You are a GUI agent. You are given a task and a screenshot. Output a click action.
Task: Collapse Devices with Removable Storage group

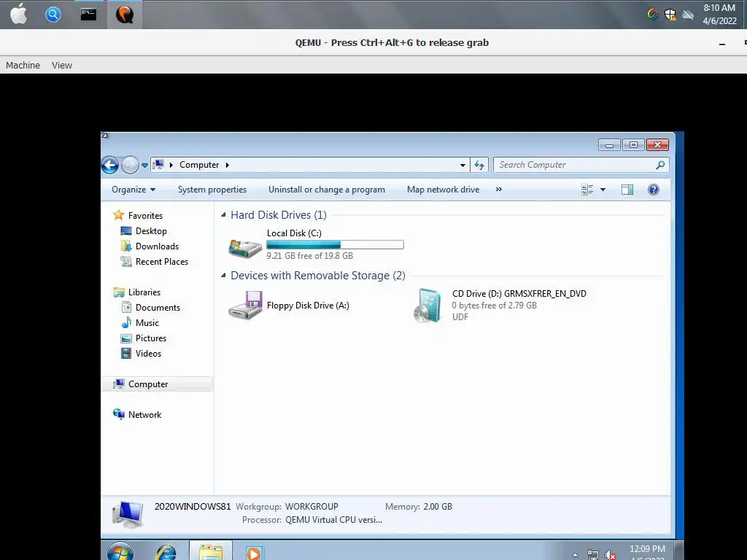pyautogui.click(x=223, y=275)
